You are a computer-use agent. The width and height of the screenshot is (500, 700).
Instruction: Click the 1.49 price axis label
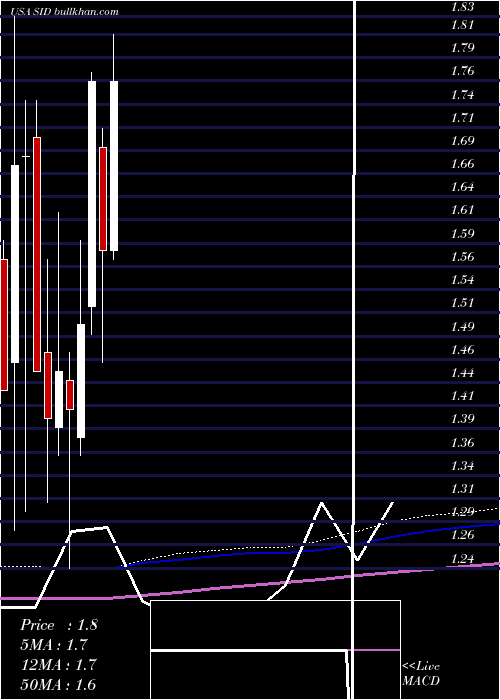[462, 326]
